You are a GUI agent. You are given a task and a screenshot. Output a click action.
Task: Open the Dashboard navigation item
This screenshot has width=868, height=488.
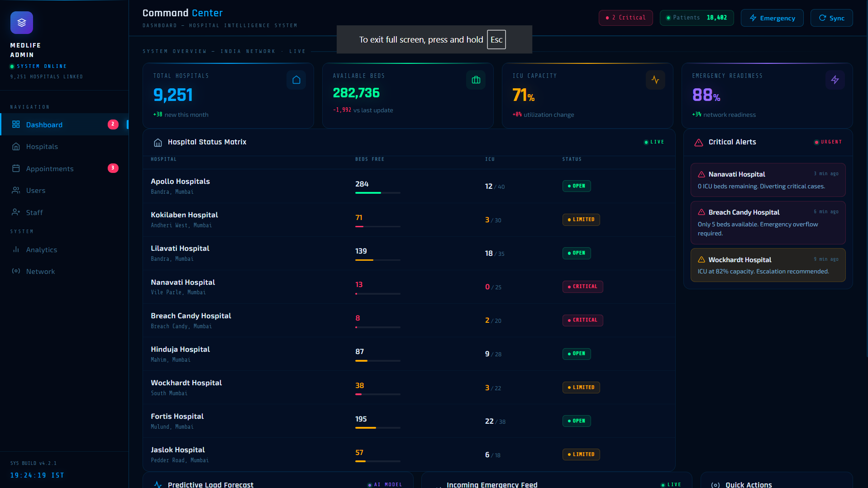[64, 124]
